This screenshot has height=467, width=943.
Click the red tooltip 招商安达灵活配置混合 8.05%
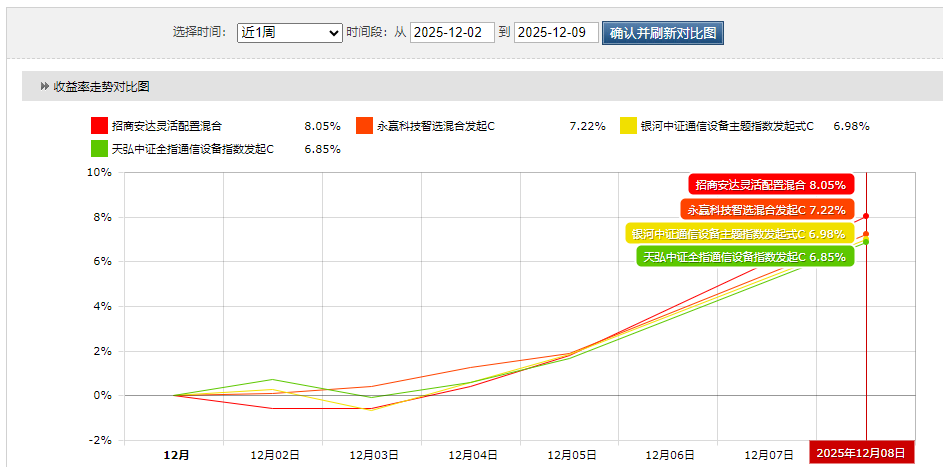pyautogui.click(x=771, y=185)
